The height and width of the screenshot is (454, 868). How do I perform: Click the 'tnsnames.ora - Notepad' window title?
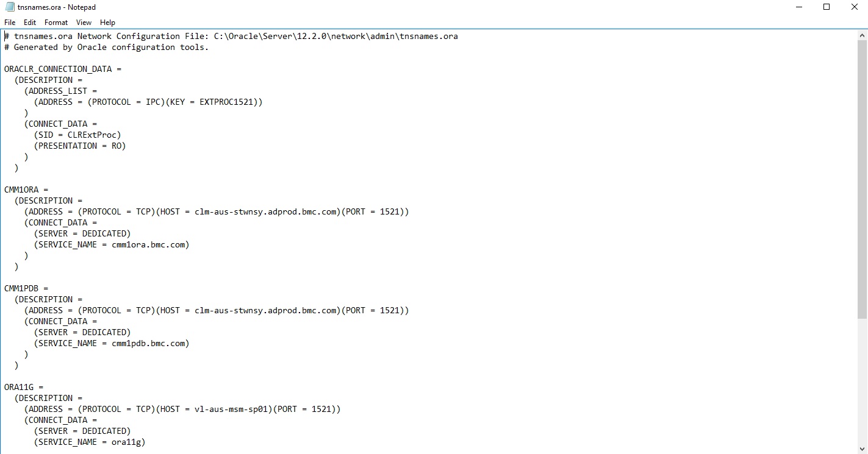coord(57,7)
